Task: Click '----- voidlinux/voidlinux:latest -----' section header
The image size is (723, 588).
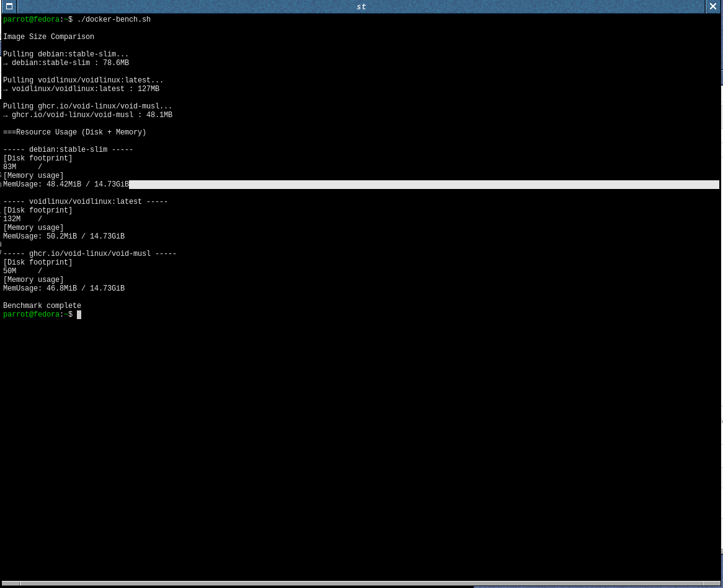Action: 86,202
